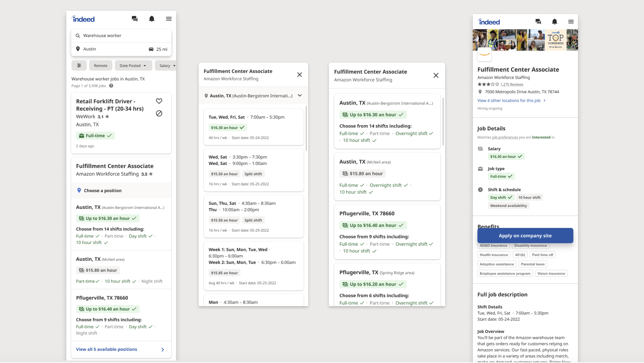Hide Retail Forklift Driver job with block icon
Viewport: 644px width, 363px height.
coord(159,113)
